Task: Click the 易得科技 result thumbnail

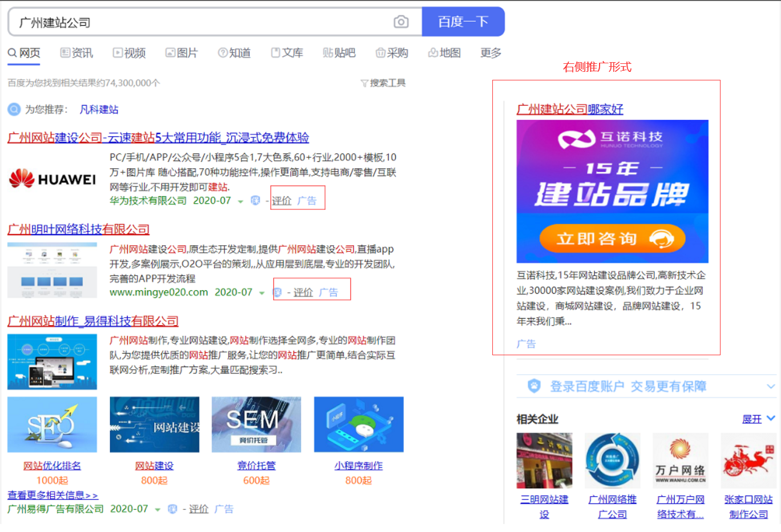Action: pyautogui.click(x=52, y=362)
